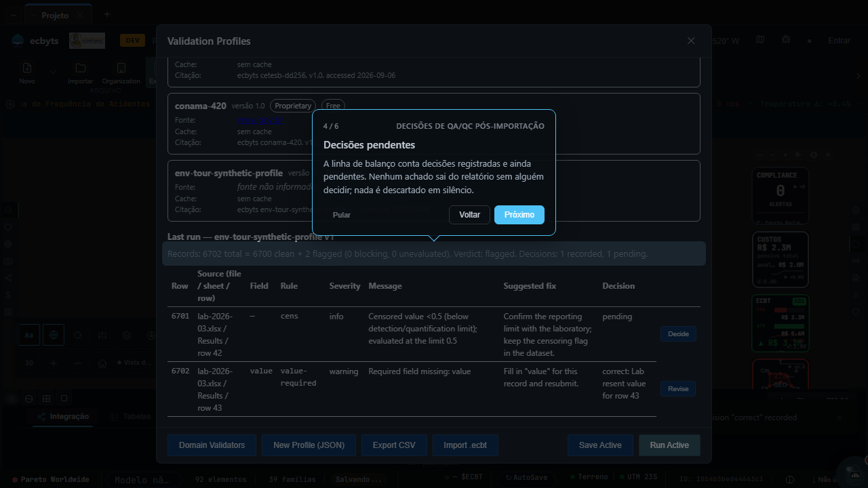Switch to the Tabelas tab
Viewport: 868px width, 488px height.
pyautogui.click(x=130, y=417)
